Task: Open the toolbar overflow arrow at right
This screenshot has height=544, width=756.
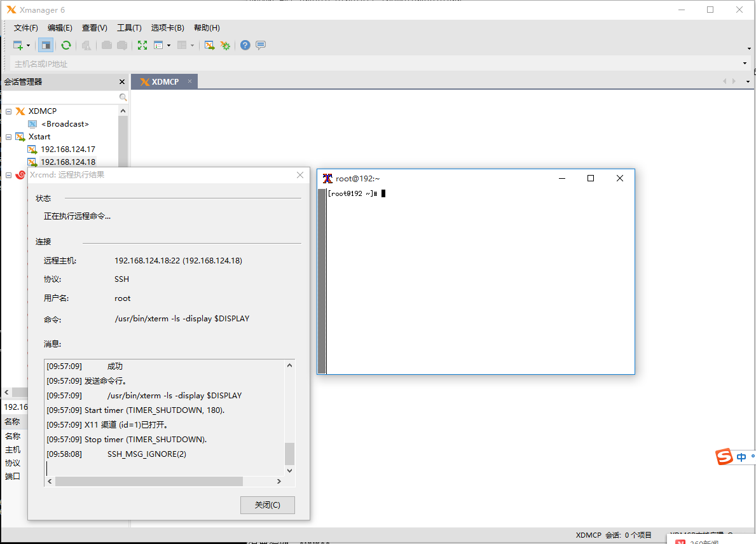Action: [749, 49]
